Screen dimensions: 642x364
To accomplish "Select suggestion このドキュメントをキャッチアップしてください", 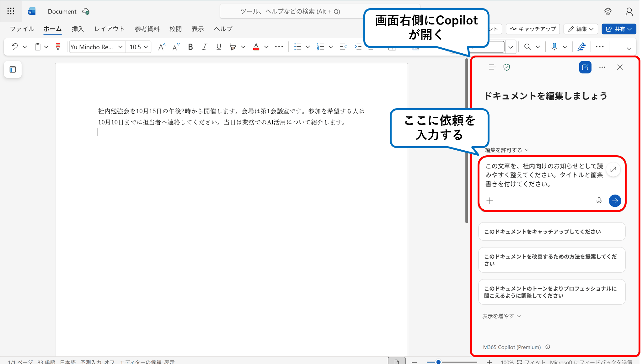I will pos(552,232).
